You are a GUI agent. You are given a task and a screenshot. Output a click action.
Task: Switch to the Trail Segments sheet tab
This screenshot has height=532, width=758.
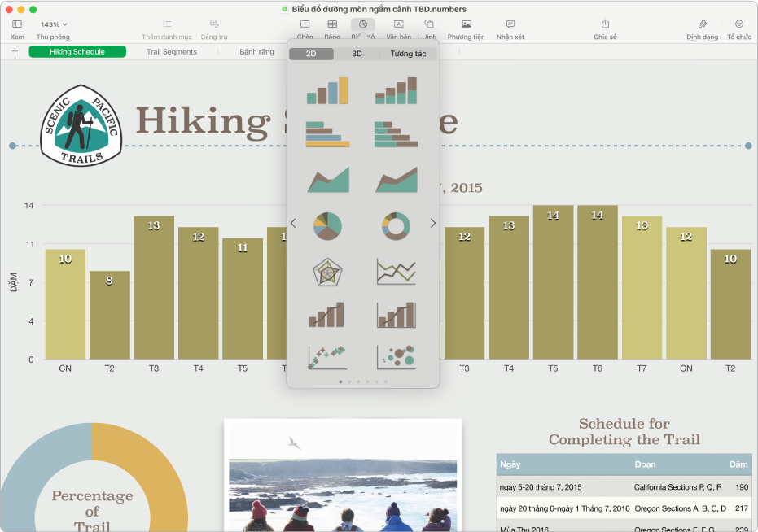(x=172, y=51)
